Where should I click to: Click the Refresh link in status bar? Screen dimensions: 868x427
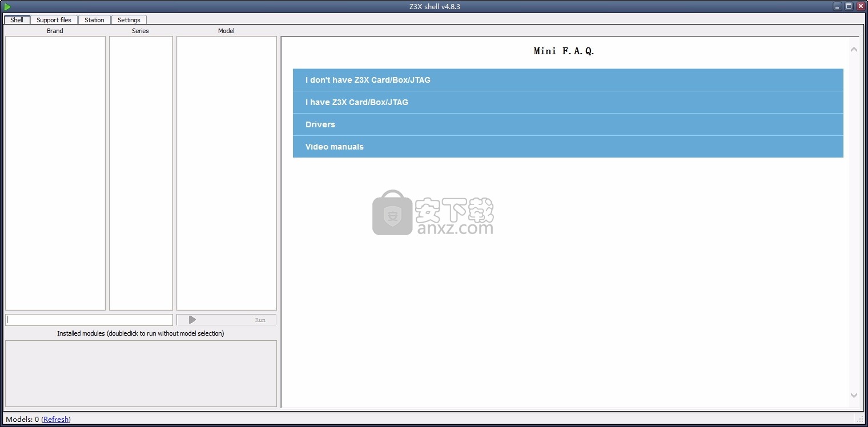[56, 420]
